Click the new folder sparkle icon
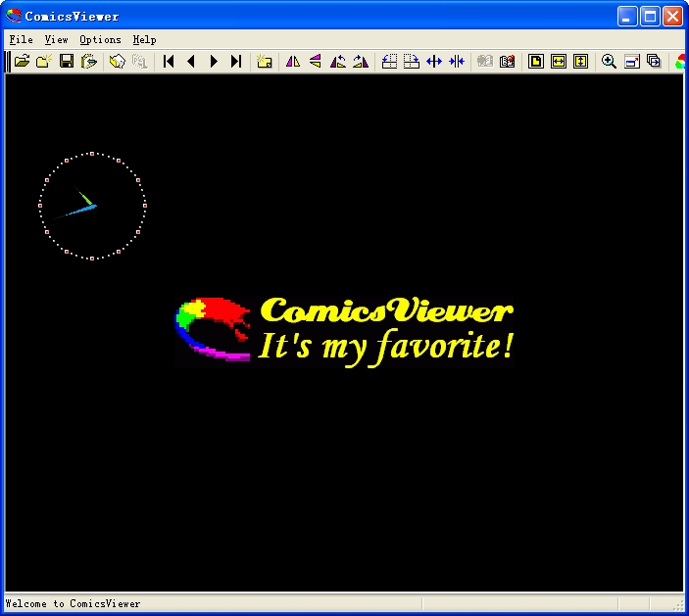The width and height of the screenshot is (689, 616). click(44, 61)
